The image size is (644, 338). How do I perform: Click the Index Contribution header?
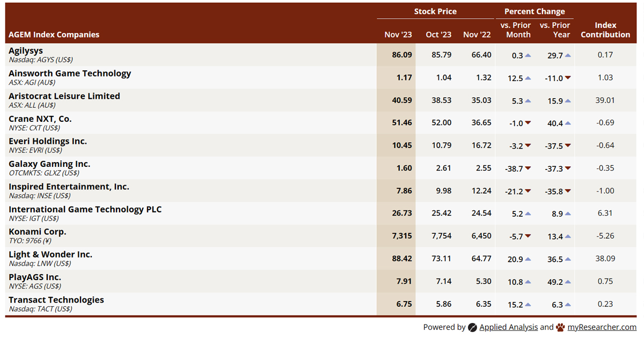click(x=605, y=30)
